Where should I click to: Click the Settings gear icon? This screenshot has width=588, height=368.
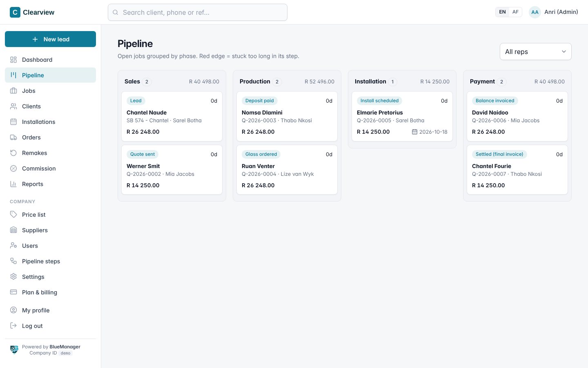pos(13,277)
